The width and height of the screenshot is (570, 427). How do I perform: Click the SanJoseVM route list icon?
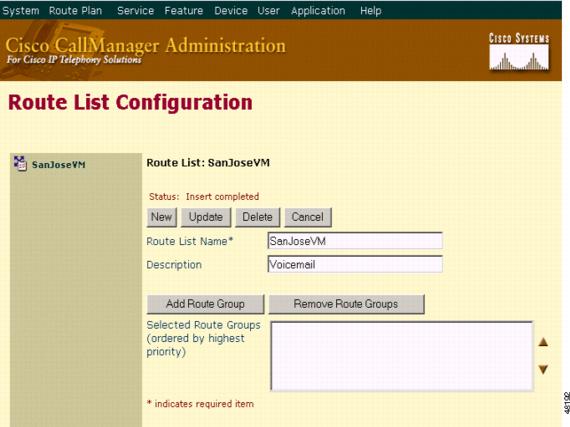click(20, 163)
